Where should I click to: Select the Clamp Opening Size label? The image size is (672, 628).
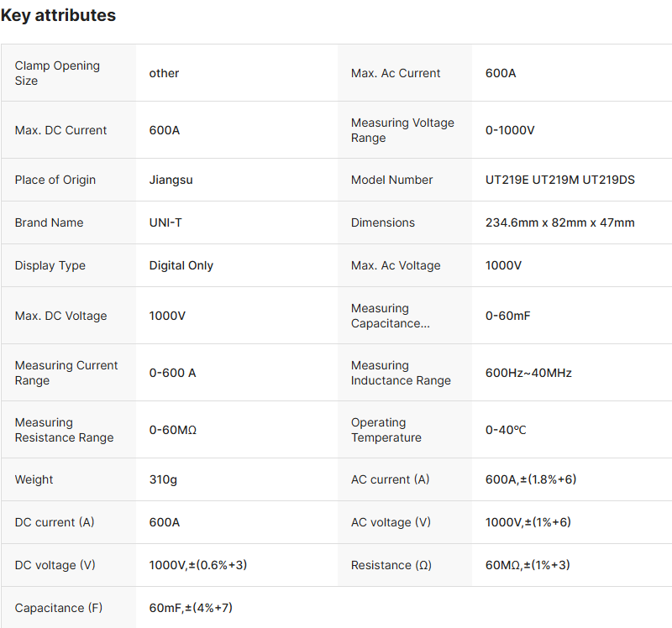57,73
